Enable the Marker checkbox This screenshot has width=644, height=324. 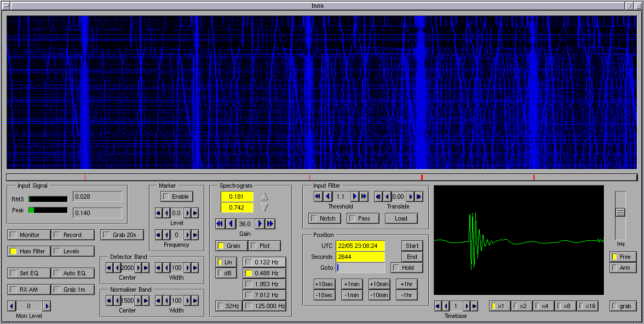pos(176,196)
